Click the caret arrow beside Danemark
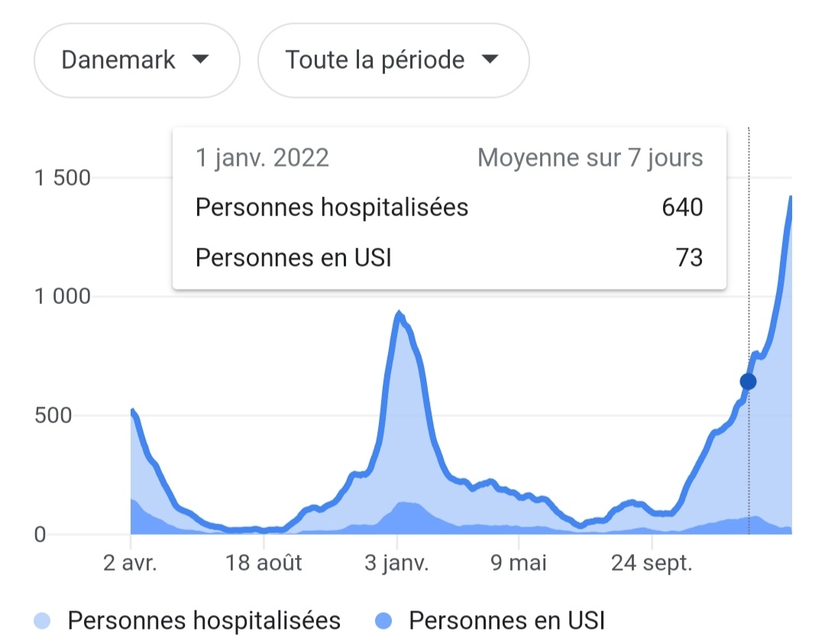 click(200, 59)
